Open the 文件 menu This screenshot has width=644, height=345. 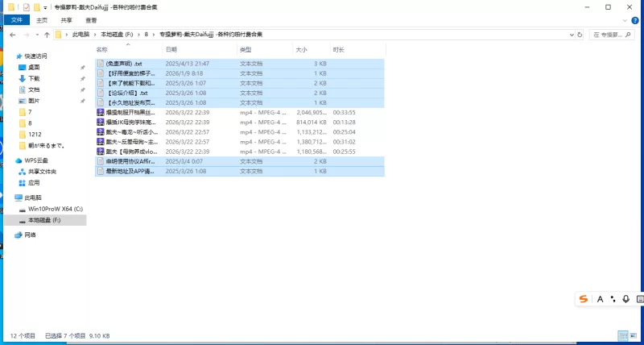pos(17,19)
